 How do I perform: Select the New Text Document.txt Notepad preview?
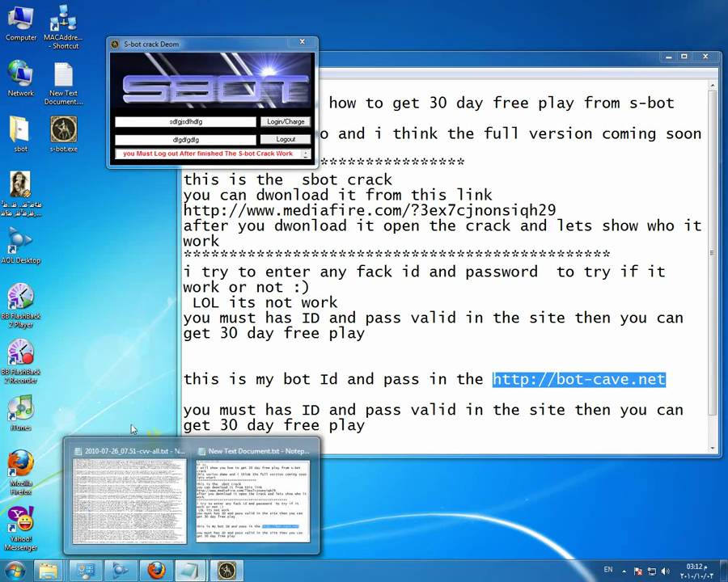pyautogui.click(x=253, y=496)
